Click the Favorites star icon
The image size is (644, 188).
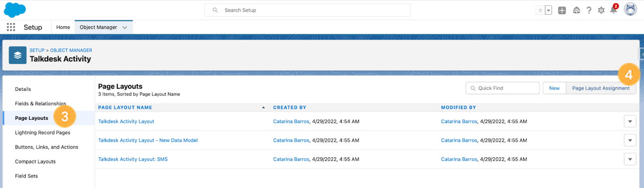pyautogui.click(x=540, y=10)
